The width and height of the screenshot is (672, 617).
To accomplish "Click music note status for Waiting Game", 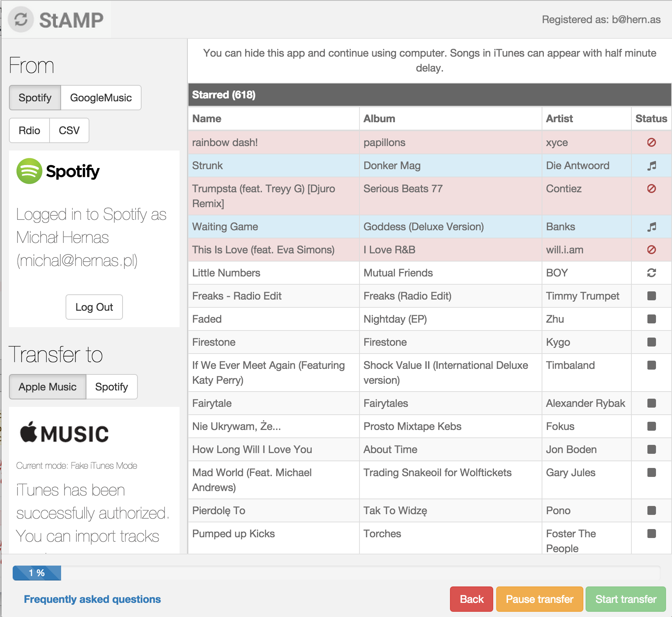I will [652, 227].
